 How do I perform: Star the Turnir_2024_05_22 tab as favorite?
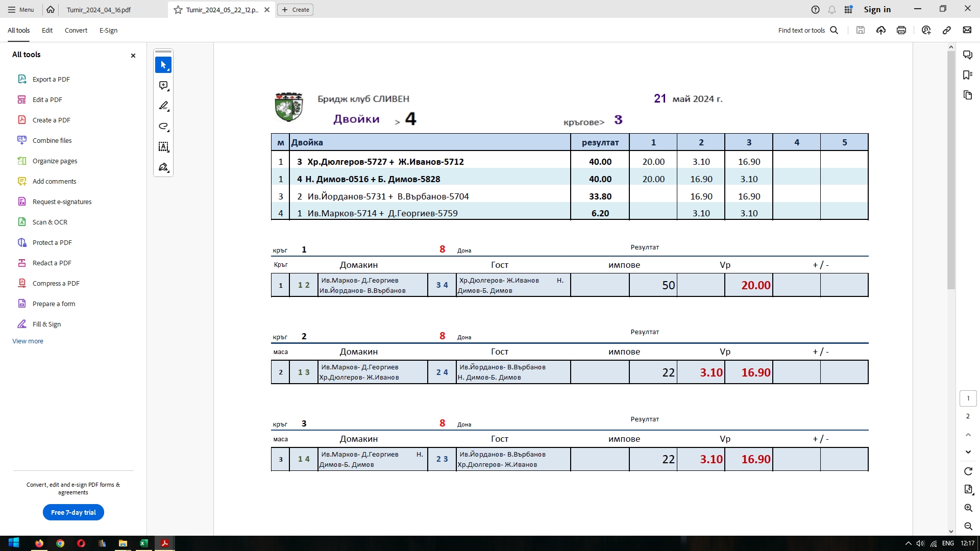(178, 10)
